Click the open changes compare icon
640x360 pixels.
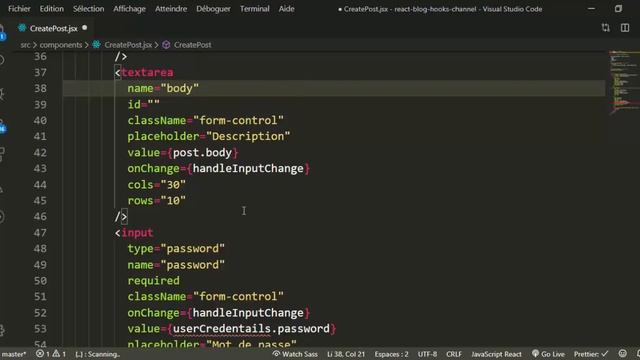606,28
